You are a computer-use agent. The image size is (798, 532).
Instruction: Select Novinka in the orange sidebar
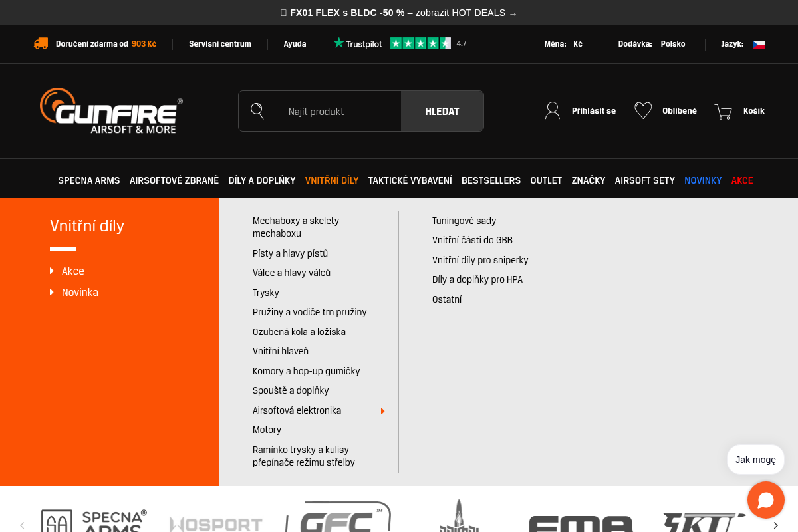click(80, 293)
